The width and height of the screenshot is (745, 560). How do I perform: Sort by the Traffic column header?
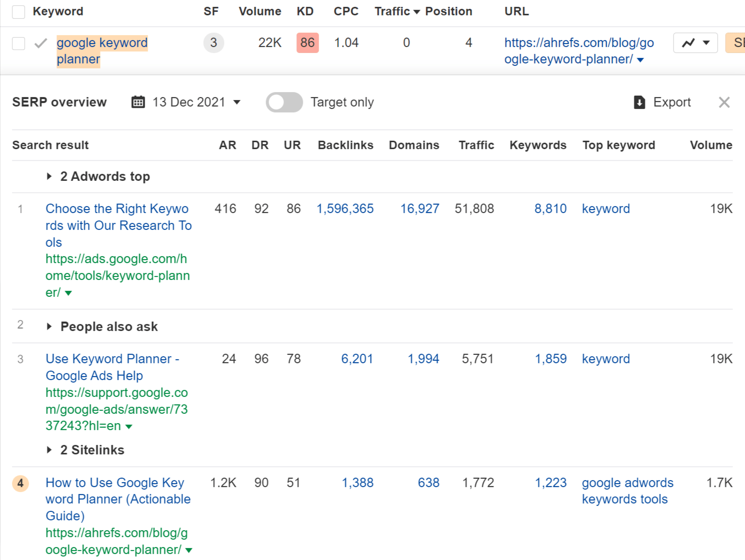tap(397, 11)
